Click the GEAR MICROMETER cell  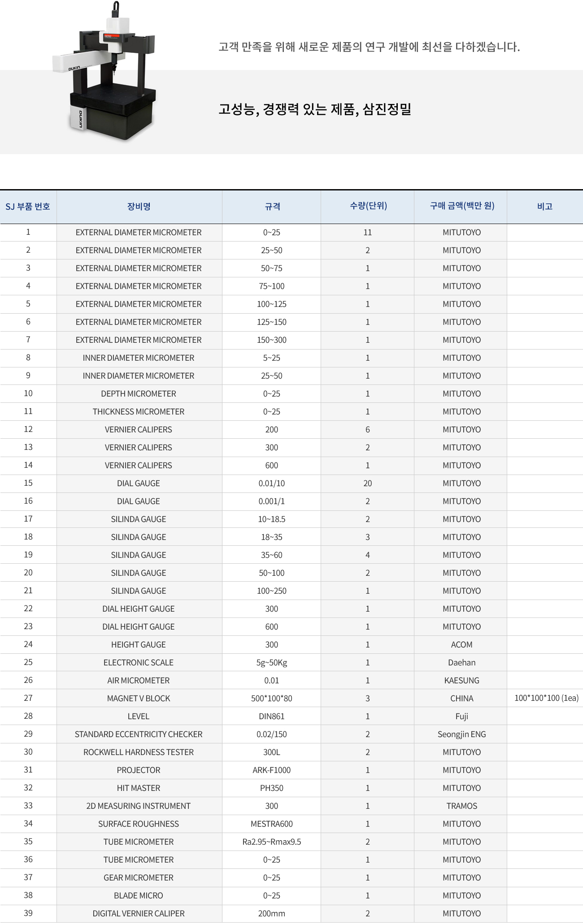coord(139,878)
